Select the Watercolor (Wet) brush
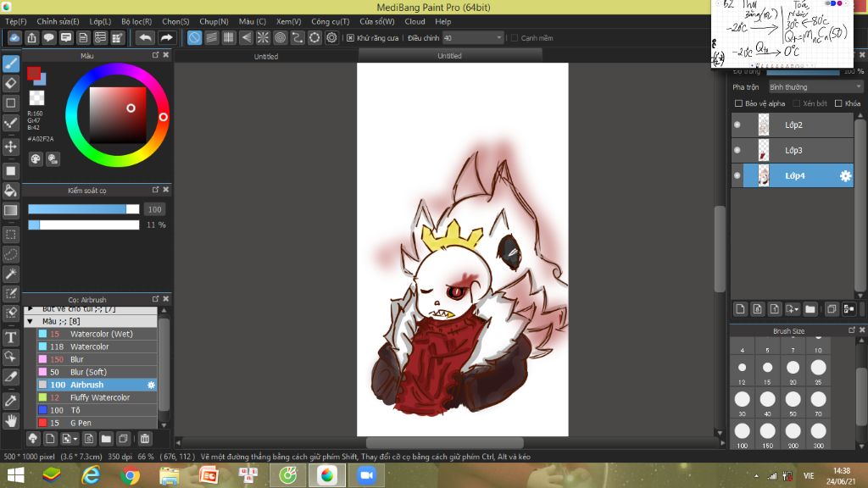 click(97, 334)
